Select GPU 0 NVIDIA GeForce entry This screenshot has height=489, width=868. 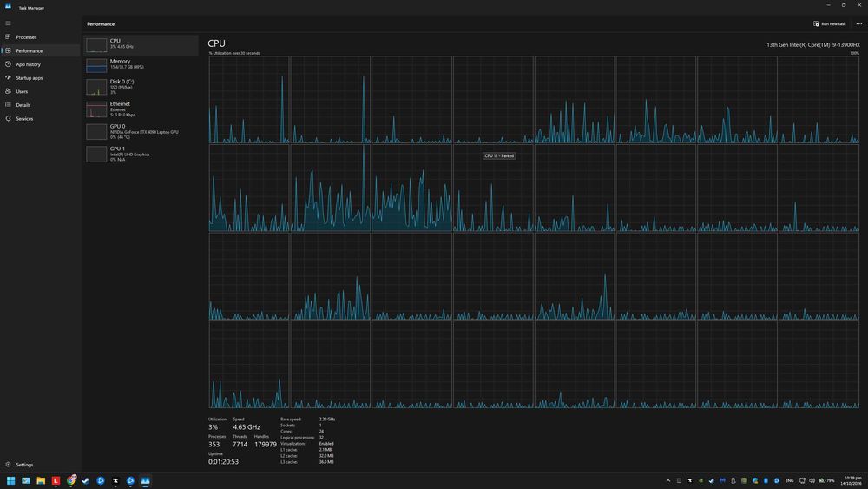141,131
